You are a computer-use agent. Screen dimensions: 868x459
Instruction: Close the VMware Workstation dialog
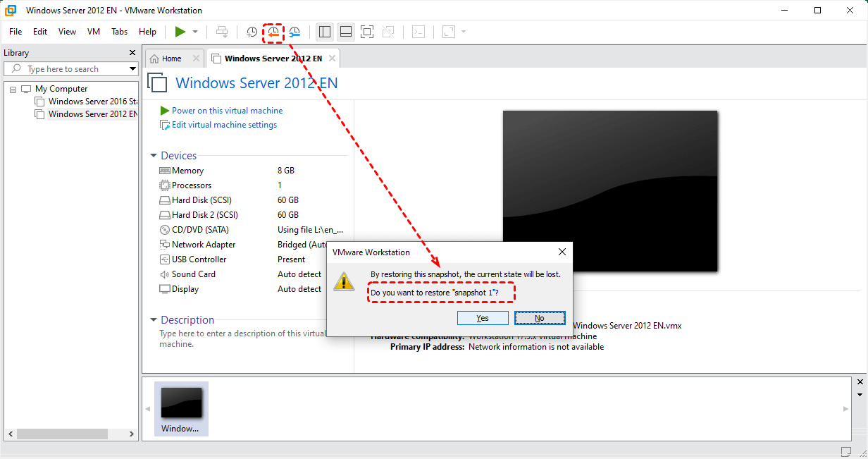point(562,252)
